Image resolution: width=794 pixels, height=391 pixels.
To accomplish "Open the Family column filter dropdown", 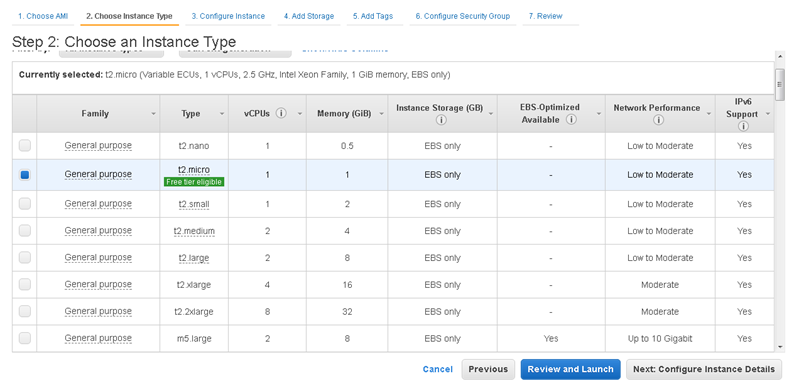I will (153, 114).
